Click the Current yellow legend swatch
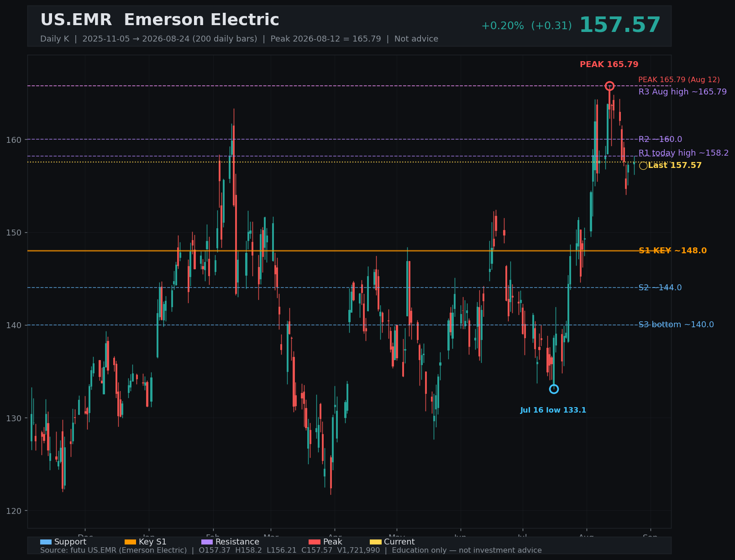 (376, 542)
